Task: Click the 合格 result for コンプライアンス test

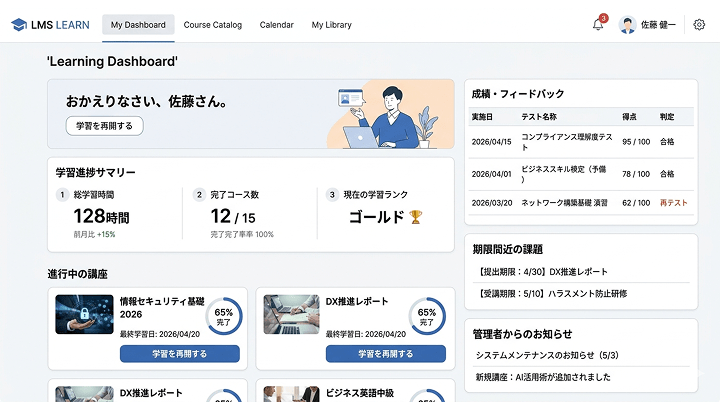Action: pyautogui.click(x=667, y=142)
